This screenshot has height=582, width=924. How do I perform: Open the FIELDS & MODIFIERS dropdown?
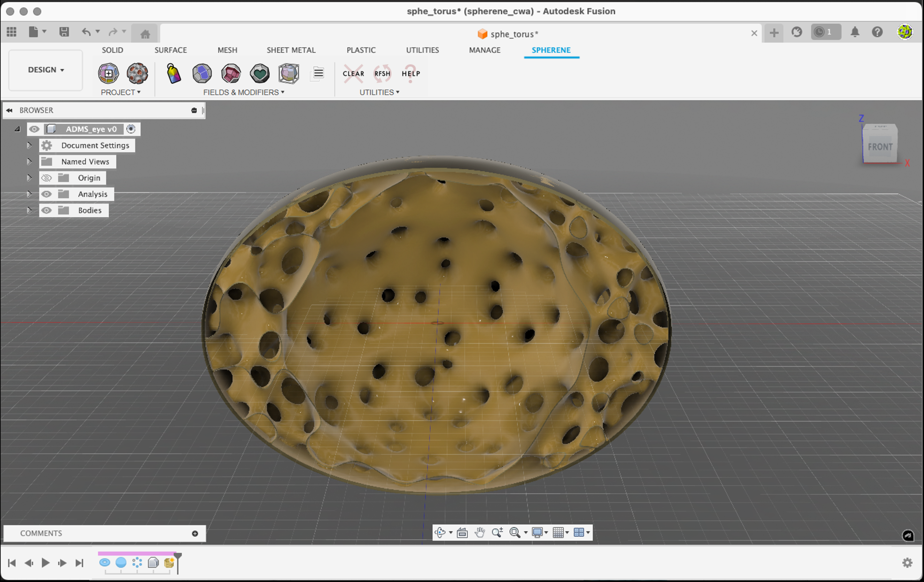point(243,92)
